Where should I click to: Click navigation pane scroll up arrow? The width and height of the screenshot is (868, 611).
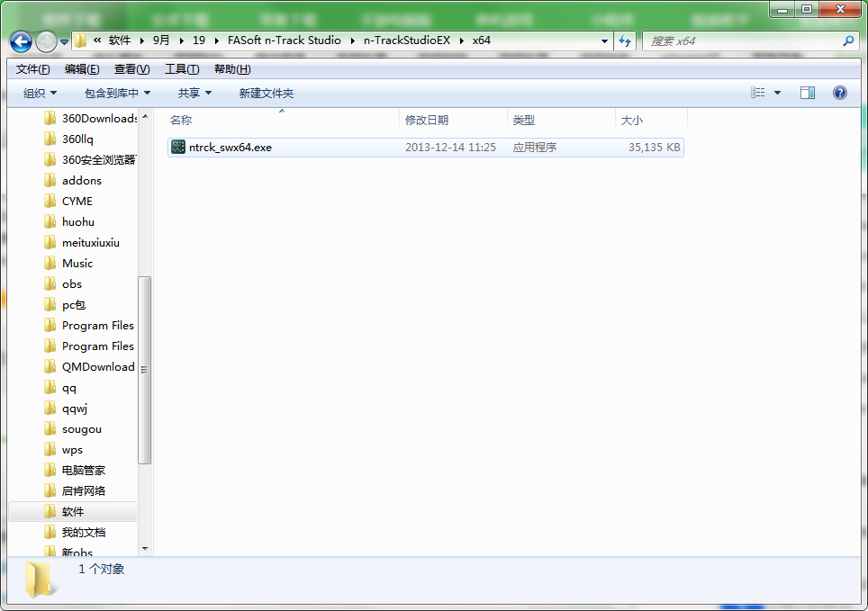click(145, 116)
